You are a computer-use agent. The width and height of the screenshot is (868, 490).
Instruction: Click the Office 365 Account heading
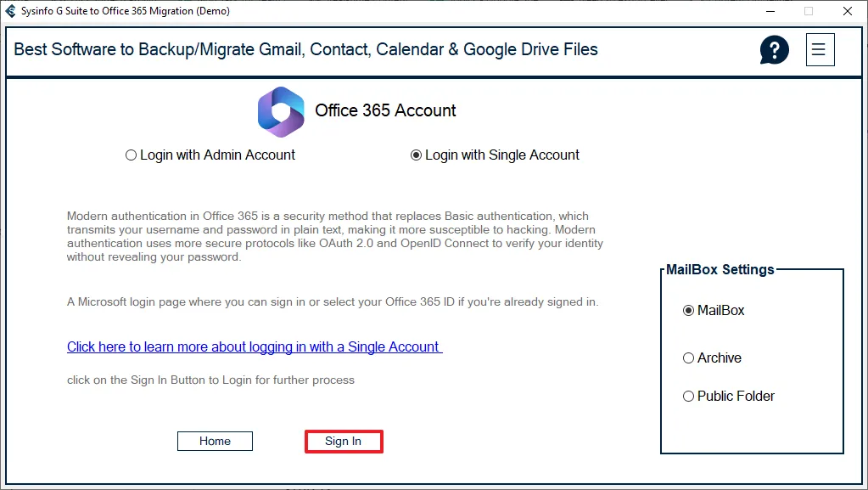pyautogui.click(x=385, y=110)
